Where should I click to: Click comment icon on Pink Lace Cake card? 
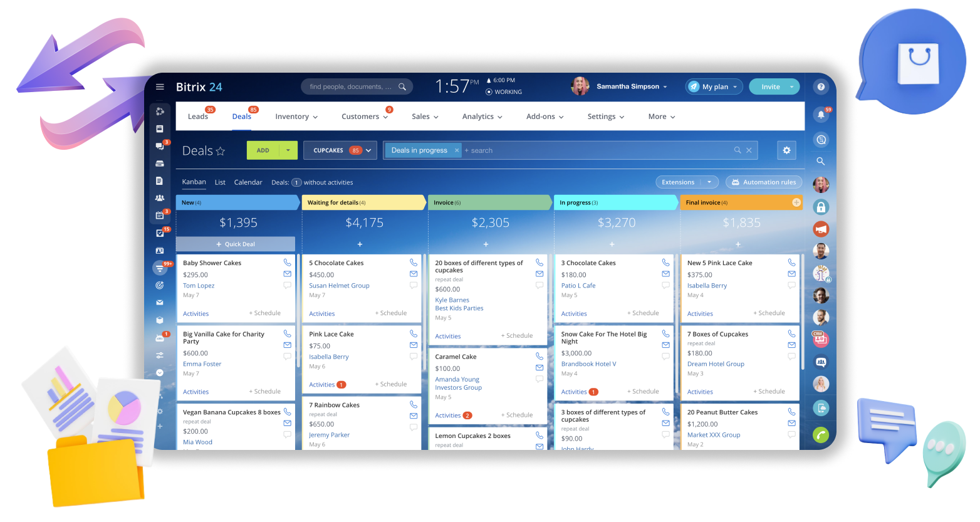(x=414, y=356)
